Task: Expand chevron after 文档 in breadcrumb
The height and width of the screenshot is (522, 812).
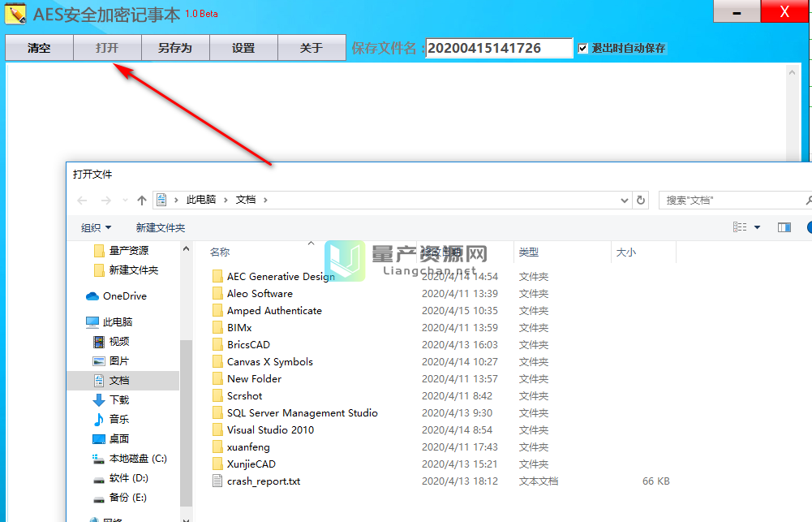Action: coord(265,200)
